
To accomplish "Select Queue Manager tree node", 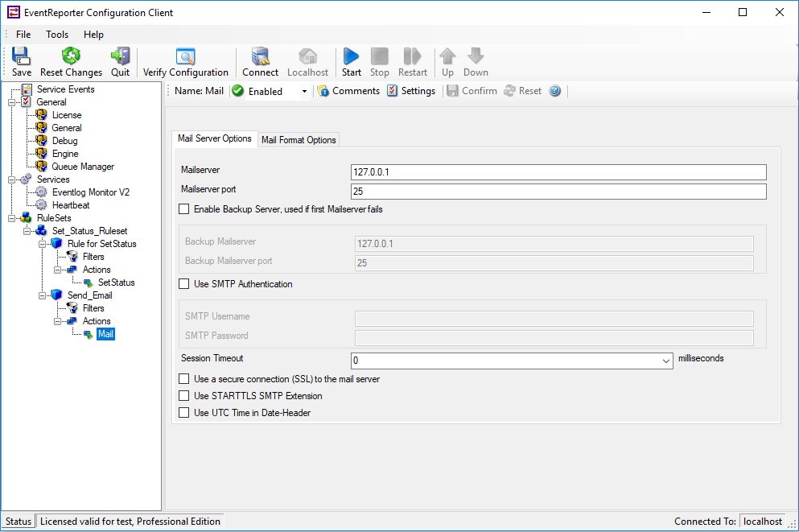I will pyautogui.click(x=83, y=167).
